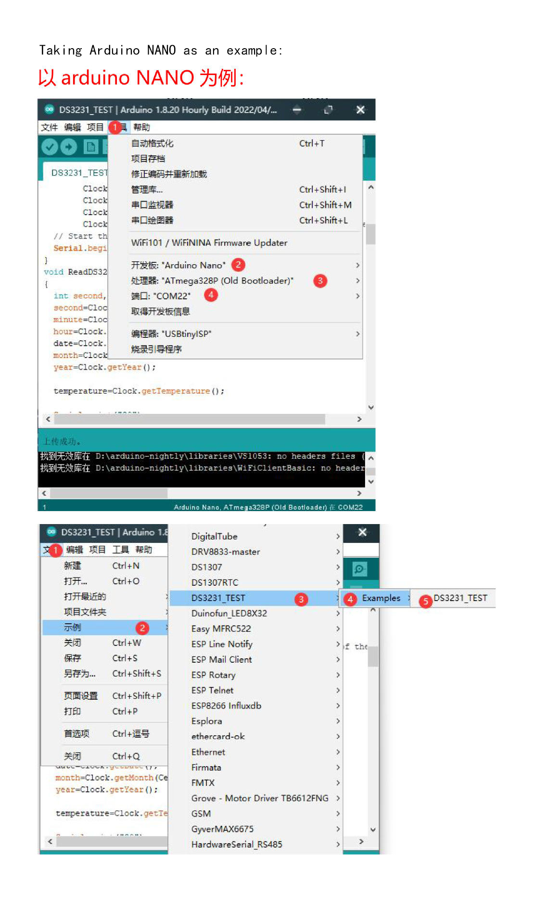
Task: Select the DS3231_TEST sketch tab
Action: [77, 173]
